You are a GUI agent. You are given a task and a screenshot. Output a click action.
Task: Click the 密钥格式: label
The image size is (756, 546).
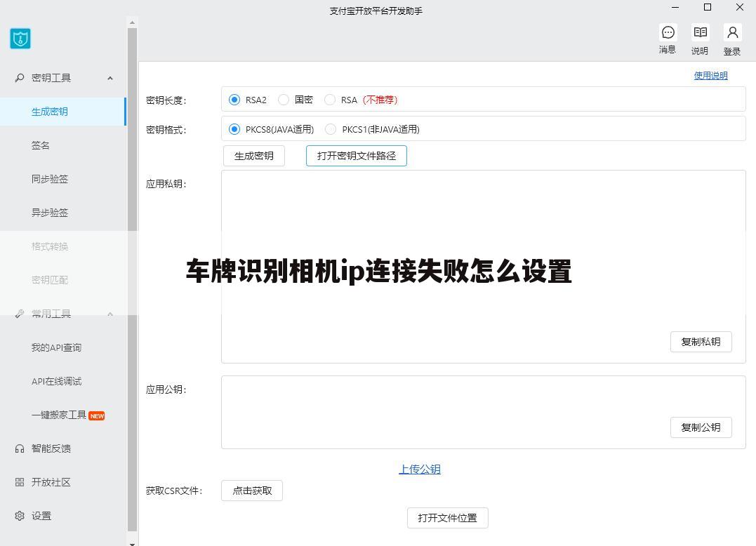click(x=166, y=130)
